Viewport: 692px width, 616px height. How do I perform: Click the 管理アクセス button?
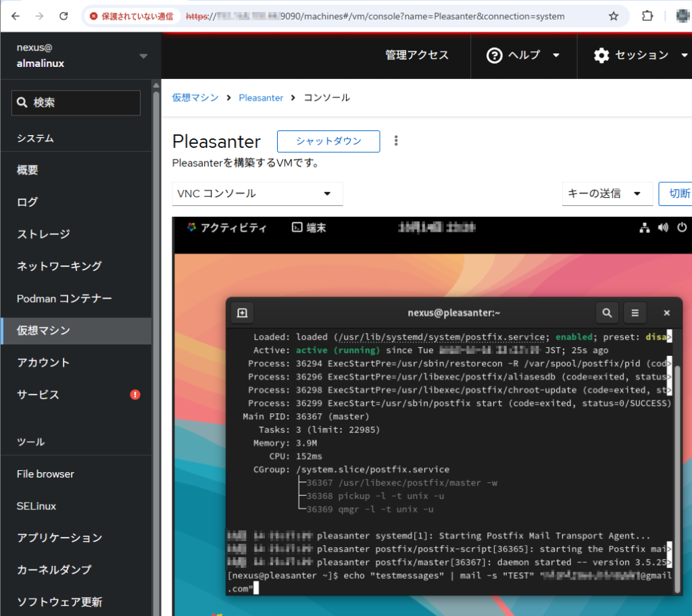click(417, 55)
